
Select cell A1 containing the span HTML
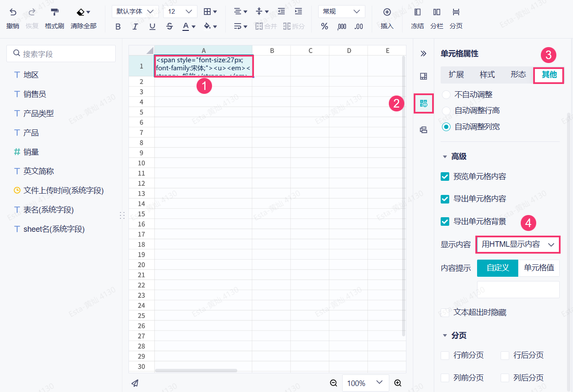point(203,66)
